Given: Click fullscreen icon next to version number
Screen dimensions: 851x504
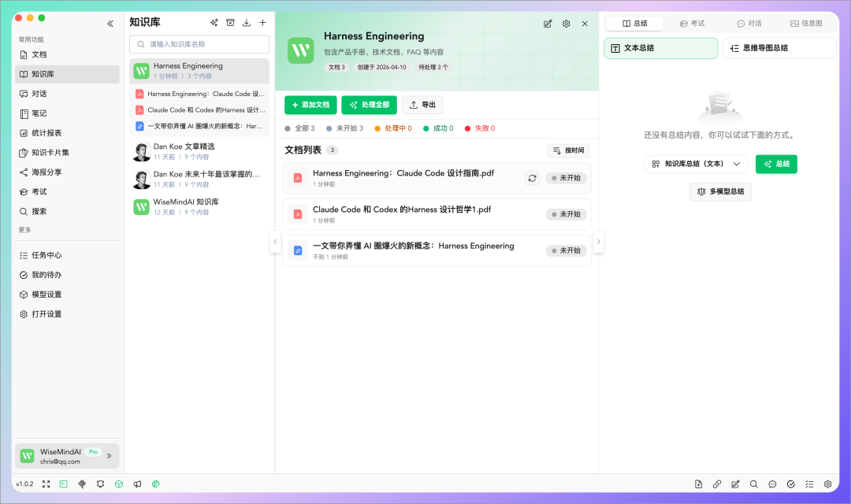Looking at the screenshot, I should (x=46, y=484).
